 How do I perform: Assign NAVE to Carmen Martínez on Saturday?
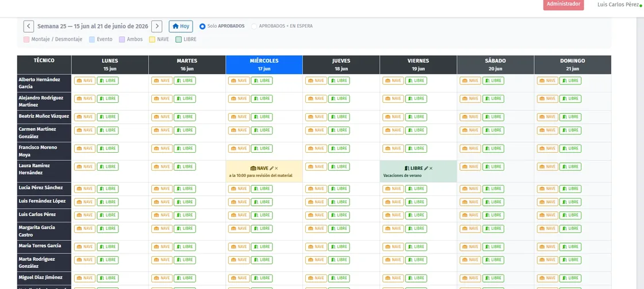pos(470,130)
